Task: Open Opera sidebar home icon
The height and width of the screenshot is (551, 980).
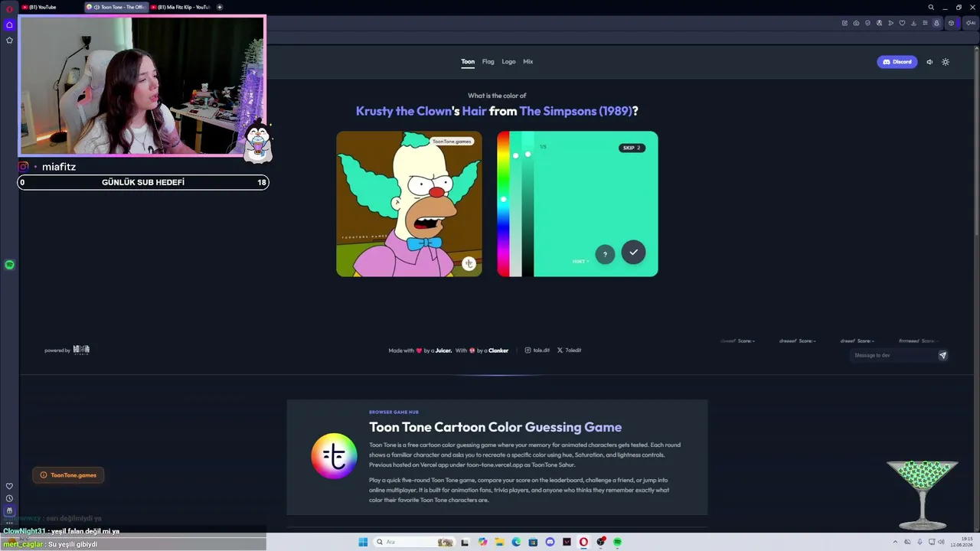Action: pos(9,24)
